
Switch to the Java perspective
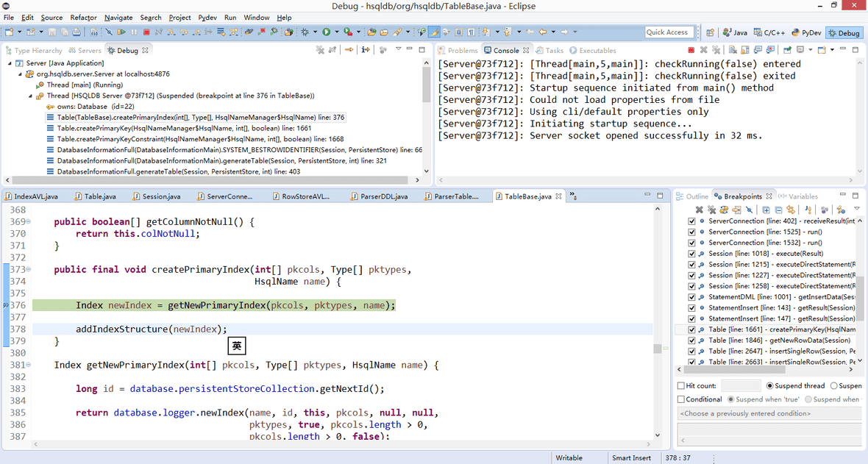(x=735, y=32)
